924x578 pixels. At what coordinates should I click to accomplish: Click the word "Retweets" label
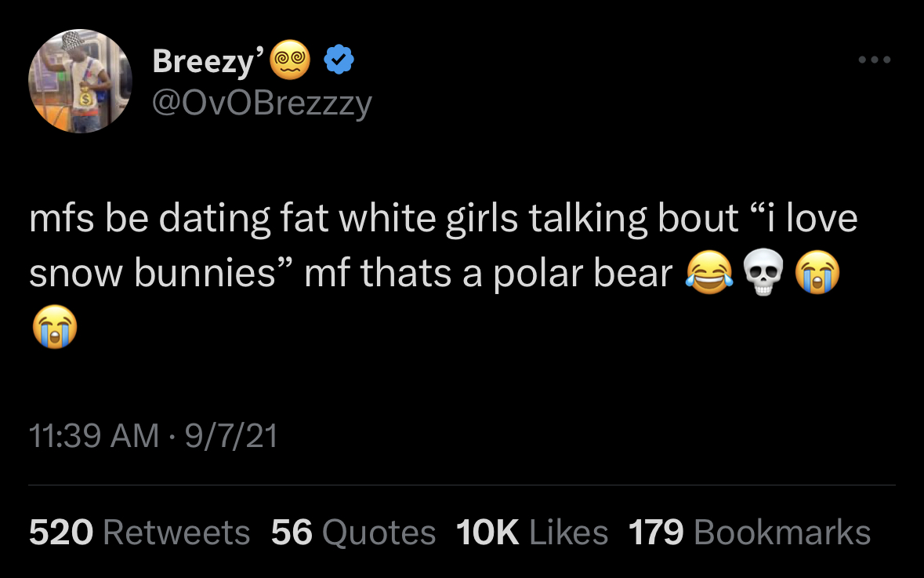tap(177, 532)
